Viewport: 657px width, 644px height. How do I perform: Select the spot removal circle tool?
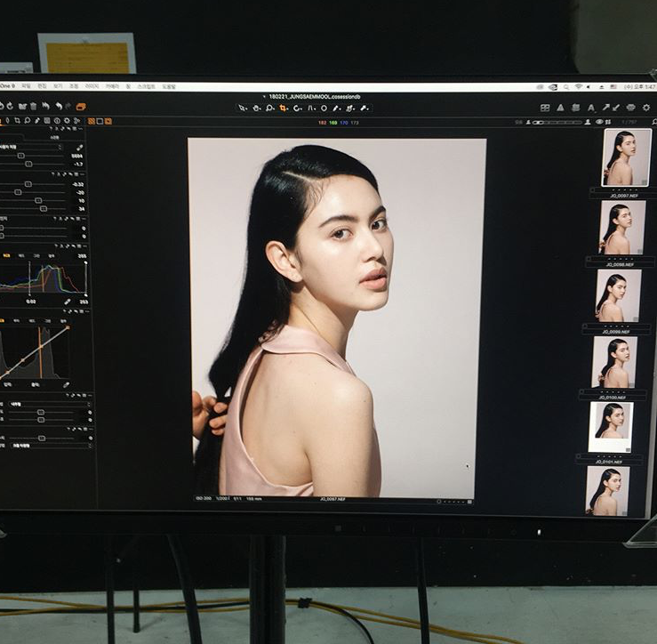324,109
